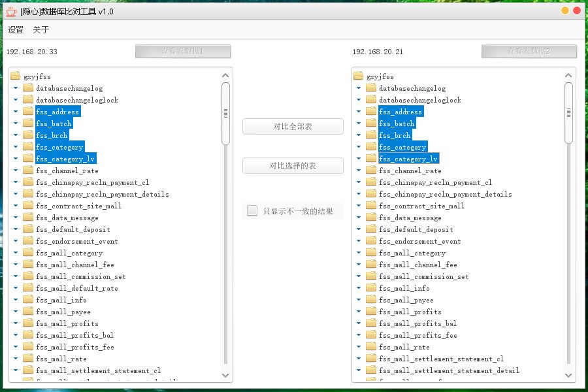Click folder icon of fss_mall_payee in left tree
Image resolution: width=588 pixels, height=392 pixels.
click(28, 312)
